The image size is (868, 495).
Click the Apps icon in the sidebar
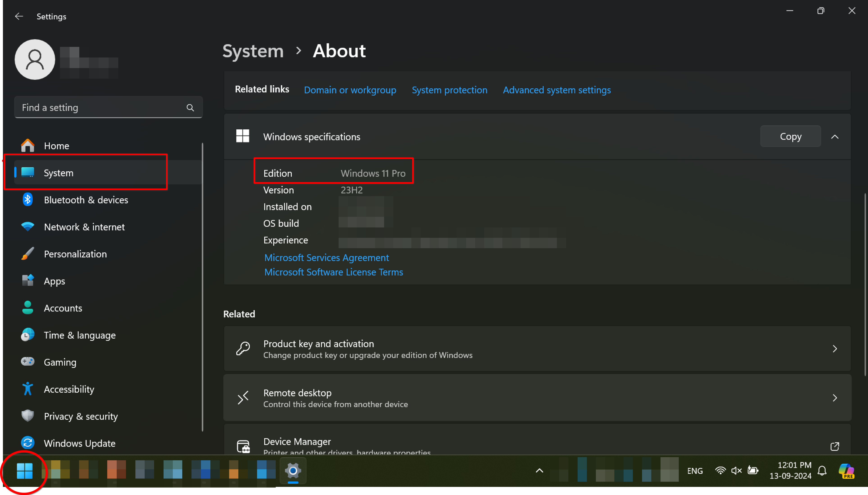point(27,280)
